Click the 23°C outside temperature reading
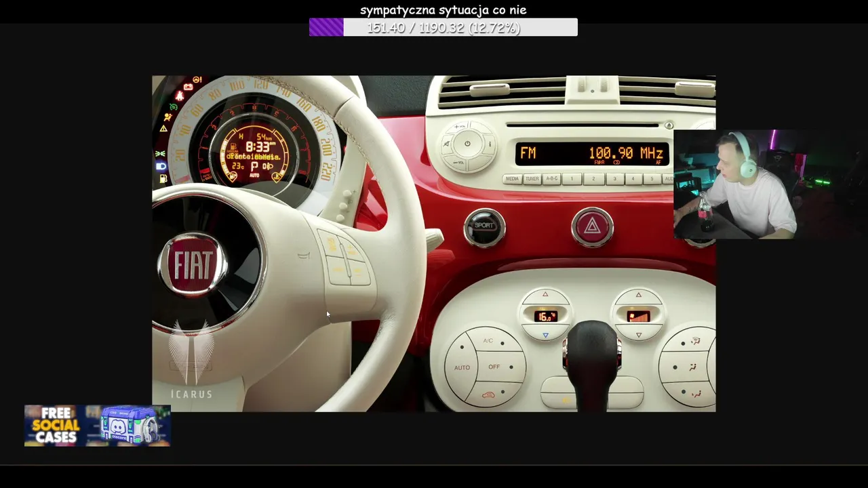 tap(237, 166)
